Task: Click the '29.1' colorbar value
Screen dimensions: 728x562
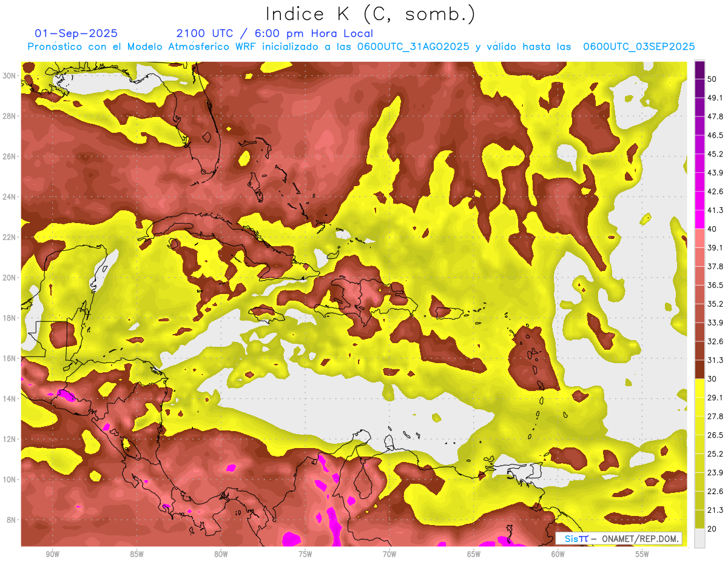Action: 715,398
